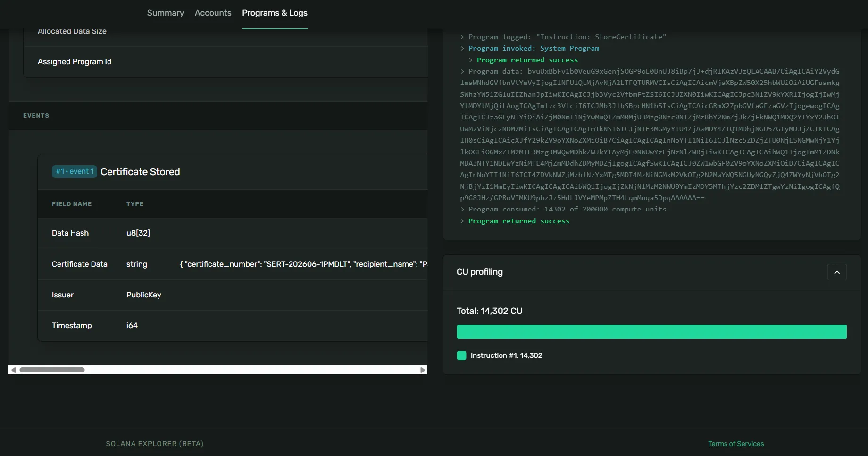Select the 'Certificate Stored' event title

click(140, 172)
